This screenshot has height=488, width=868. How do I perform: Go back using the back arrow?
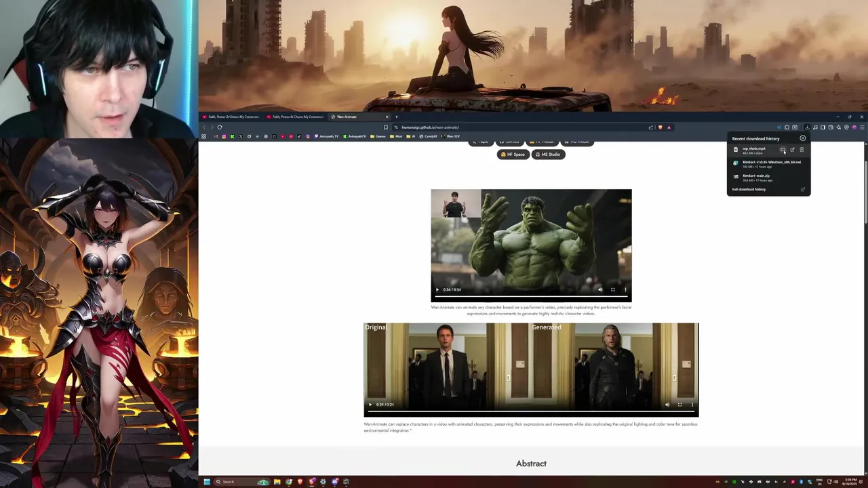pos(204,127)
